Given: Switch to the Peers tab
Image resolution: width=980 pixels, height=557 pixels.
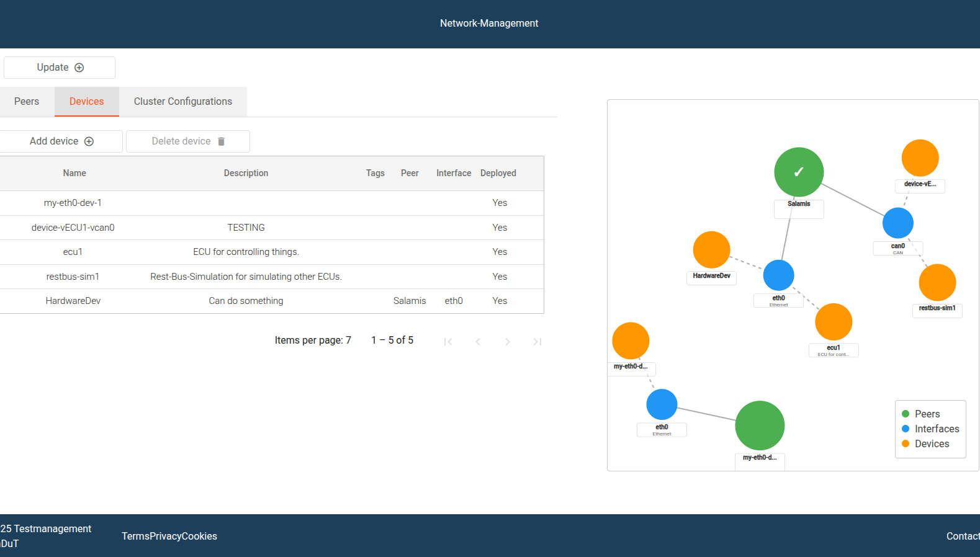Looking at the screenshot, I should tap(27, 102).
